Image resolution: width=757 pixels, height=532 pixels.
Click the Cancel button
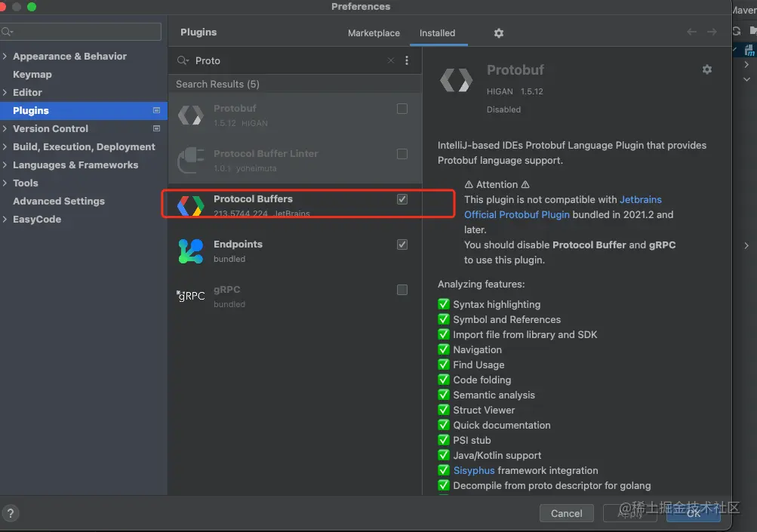tap(566, 513)
